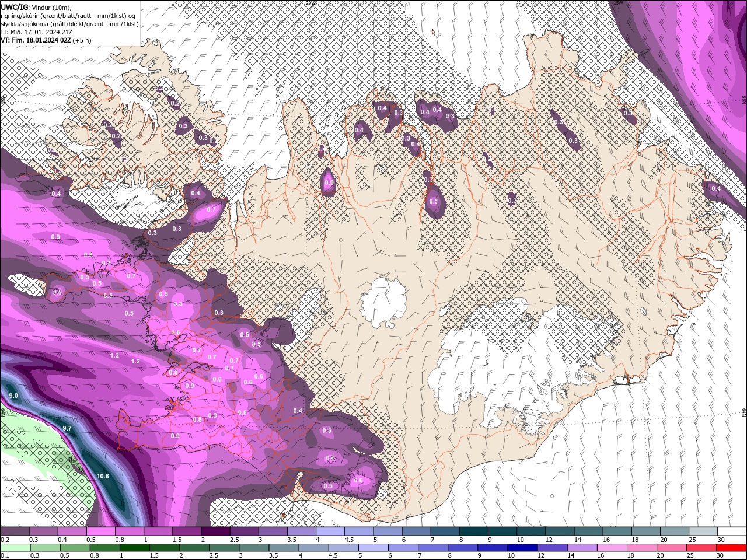Click the 'slydda/snjókoma' description line
This screenshot has height=560, width=747.
[x=69, y=24]
